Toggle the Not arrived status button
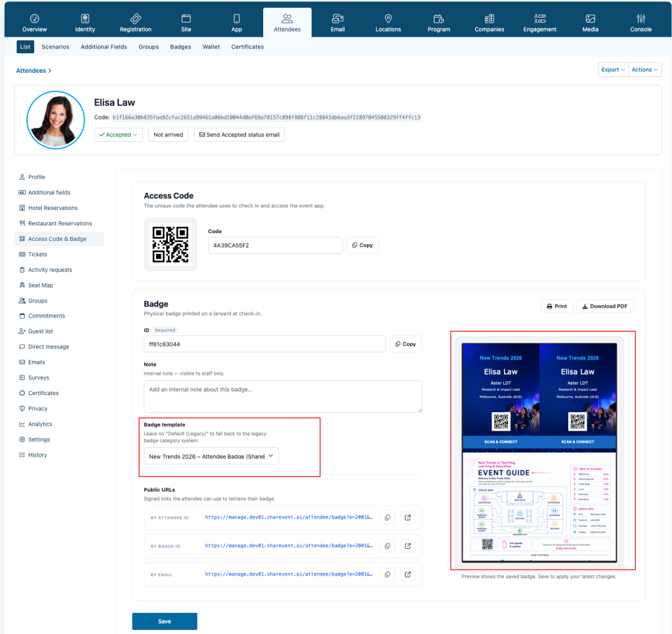Viewport: 672px width, 634px height. pyautogui.click(x=169, y=135)
